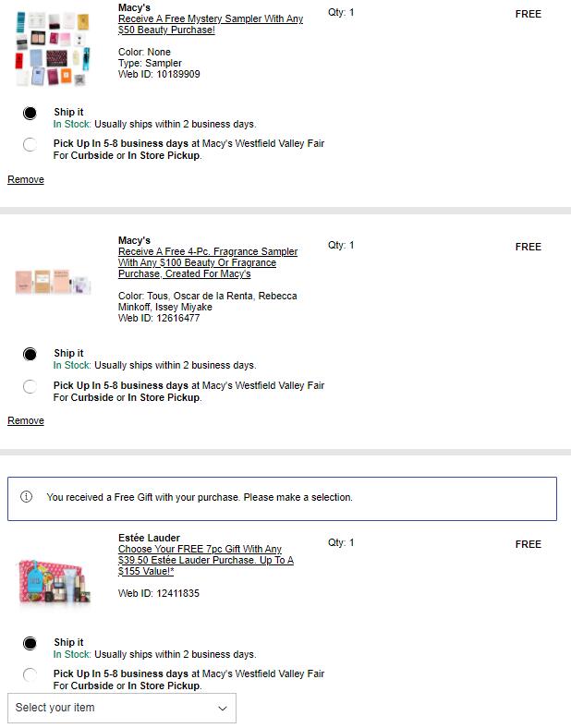The height and width of the screenshot is (728, 571).
Task: Click the info icon in gift notice
Action: click(x=26, y=497)
